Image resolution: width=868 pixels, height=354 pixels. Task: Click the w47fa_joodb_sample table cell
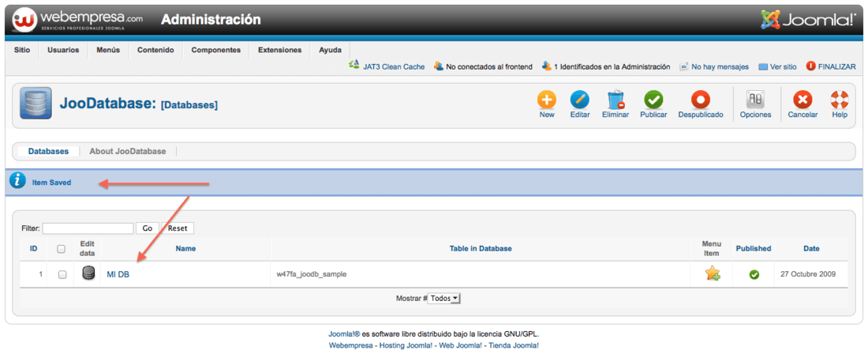coord(312,274)
